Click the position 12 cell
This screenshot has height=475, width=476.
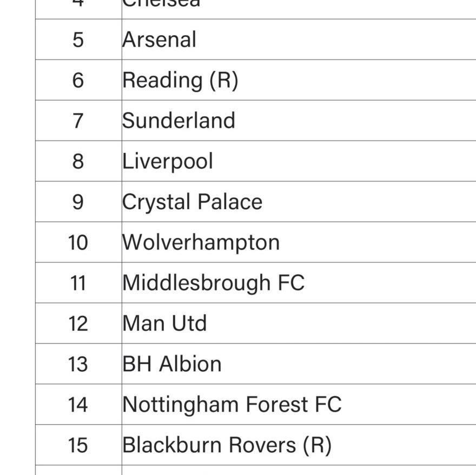pyautogui.click(x=78, y=323)
